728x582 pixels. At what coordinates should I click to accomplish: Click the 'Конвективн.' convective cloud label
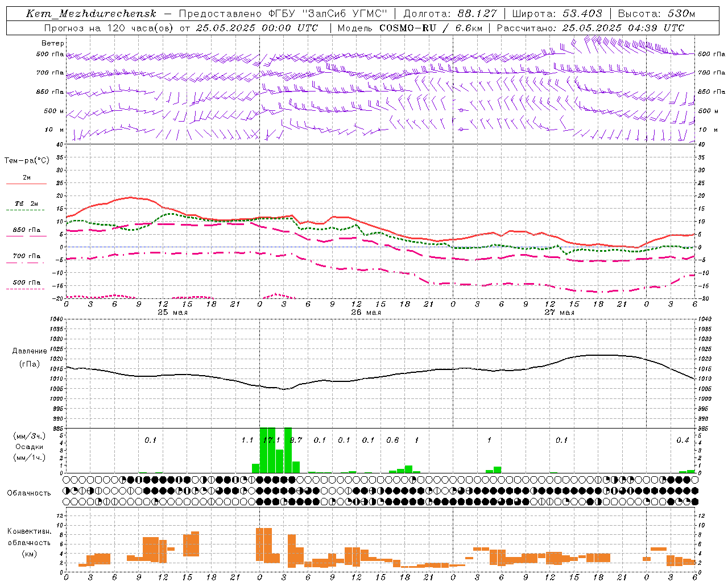tap(29, 531)
